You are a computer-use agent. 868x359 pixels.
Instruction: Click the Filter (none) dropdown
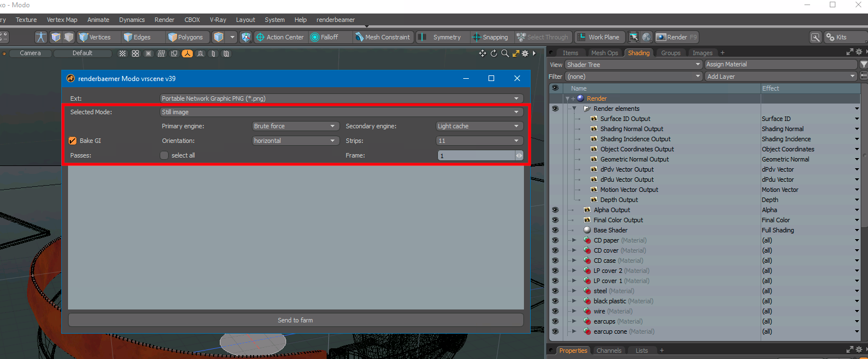(x=634, y=77)
